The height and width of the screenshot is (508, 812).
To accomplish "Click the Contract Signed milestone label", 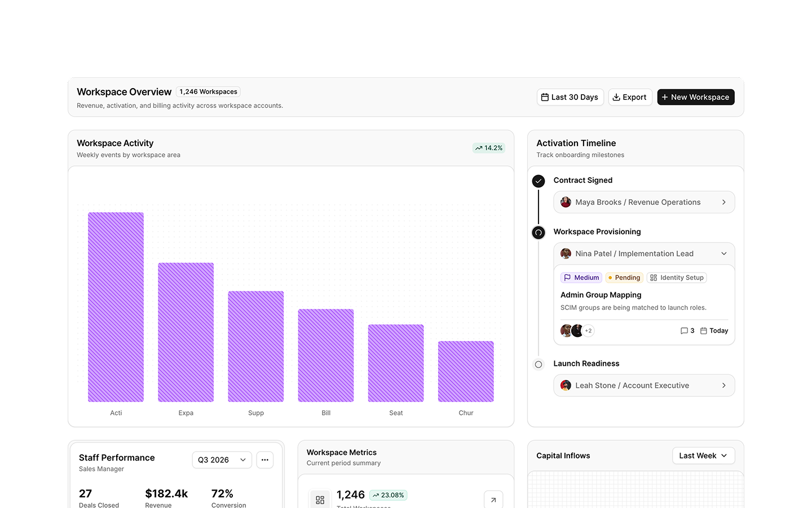I will 582,180.
